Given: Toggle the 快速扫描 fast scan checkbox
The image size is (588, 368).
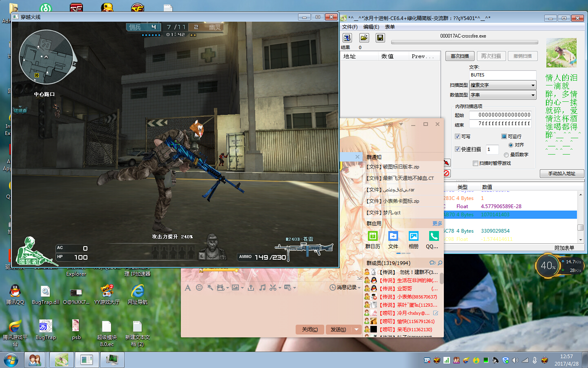Looking at the screenshot, I should 457,149.
